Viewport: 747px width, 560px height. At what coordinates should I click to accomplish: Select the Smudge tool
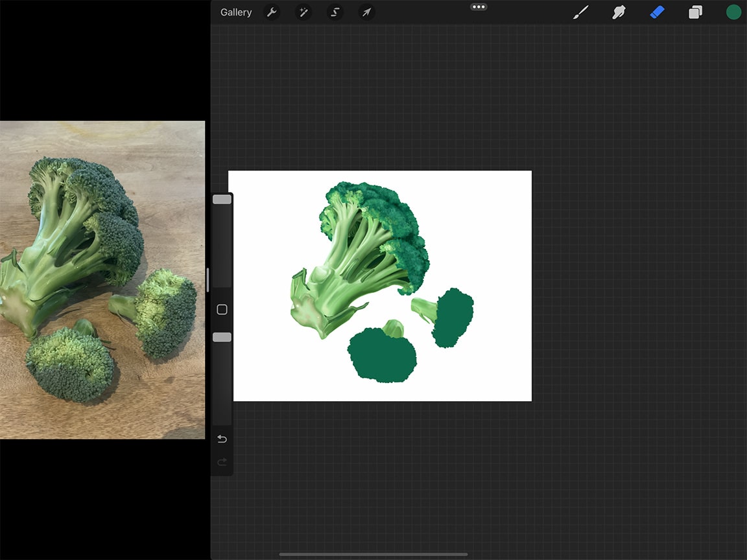click(x=619, y=12)
